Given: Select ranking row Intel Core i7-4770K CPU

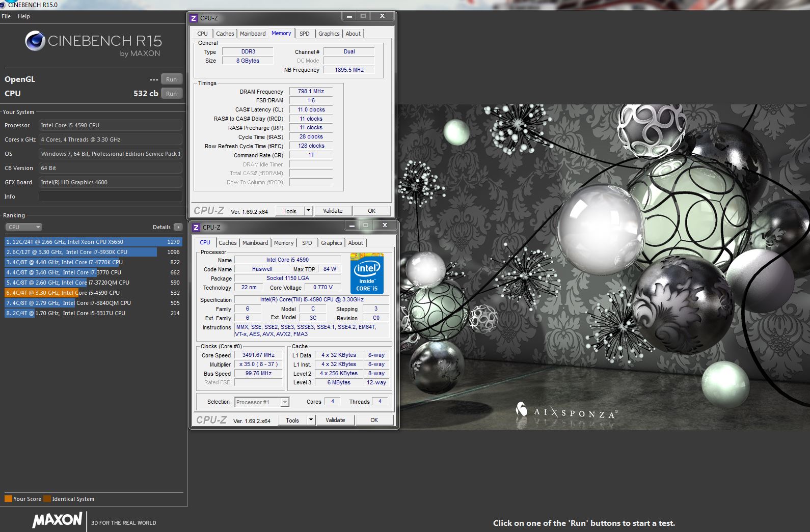Looking at the screenshot, I should click(x=93, y=262).
